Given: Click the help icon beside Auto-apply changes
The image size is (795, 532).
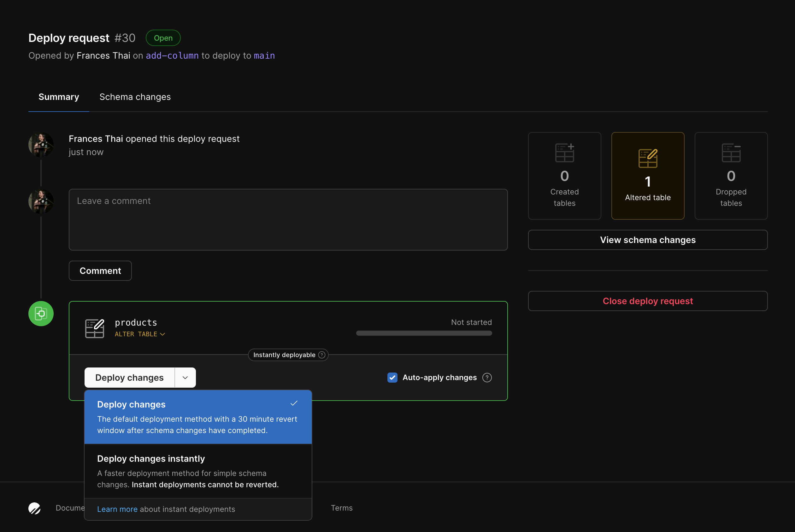Looking at the screenshot, I should (x=487, y=377).
